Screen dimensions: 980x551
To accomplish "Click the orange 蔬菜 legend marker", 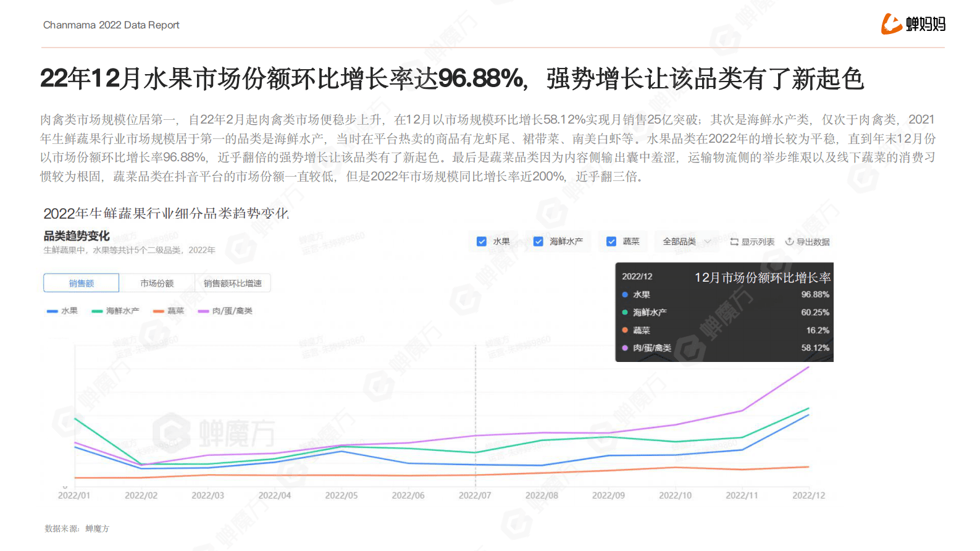I will pos(159,311).
